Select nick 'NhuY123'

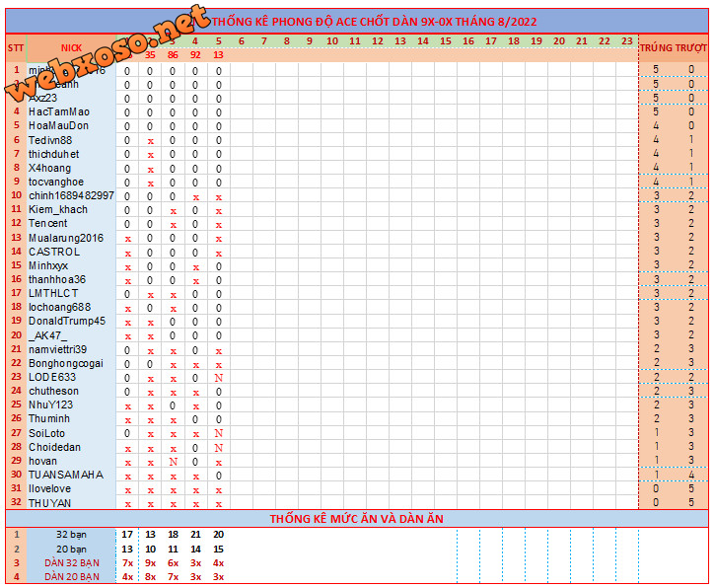(50, 404)
